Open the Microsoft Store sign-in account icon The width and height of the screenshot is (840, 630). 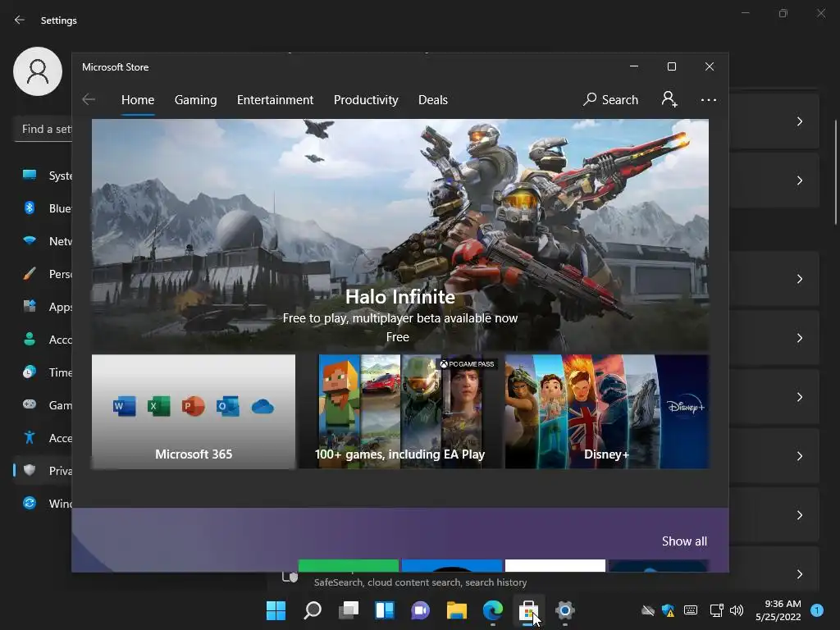tap(669, 99)
